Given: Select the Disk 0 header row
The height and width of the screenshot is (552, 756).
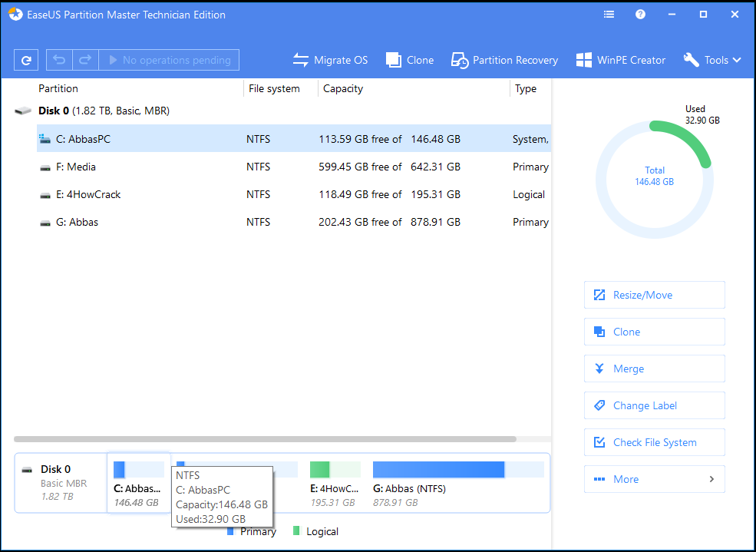Looking at the screenshot, I should pos(282,111).
